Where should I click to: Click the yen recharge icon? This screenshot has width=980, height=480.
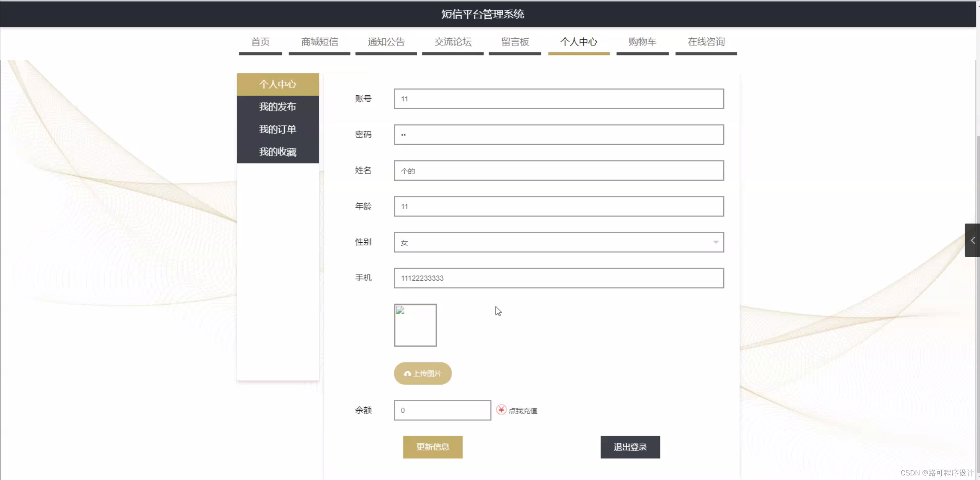point(501,410)
